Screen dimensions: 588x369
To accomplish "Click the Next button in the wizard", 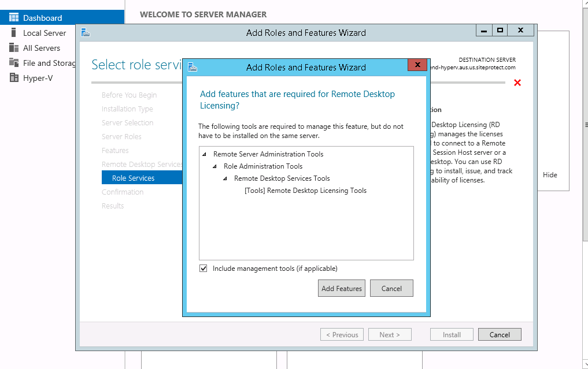I will tap(390, 334).
